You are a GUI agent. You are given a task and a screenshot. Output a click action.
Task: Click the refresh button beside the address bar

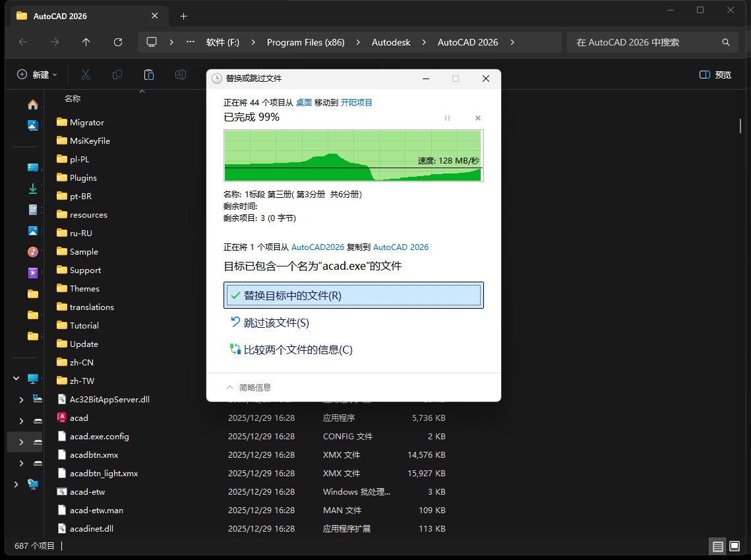click(x=118, y=42)
